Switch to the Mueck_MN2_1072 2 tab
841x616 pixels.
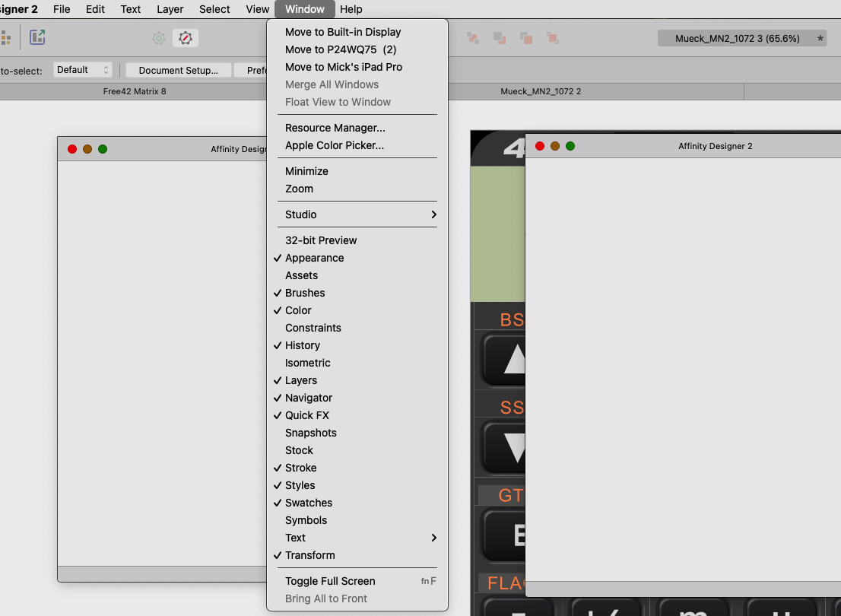541,91
